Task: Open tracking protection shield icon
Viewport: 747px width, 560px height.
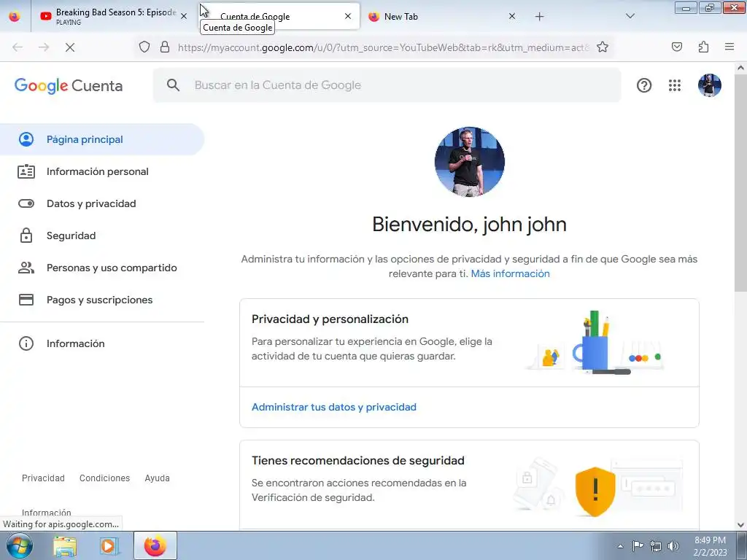Action: 144,47
